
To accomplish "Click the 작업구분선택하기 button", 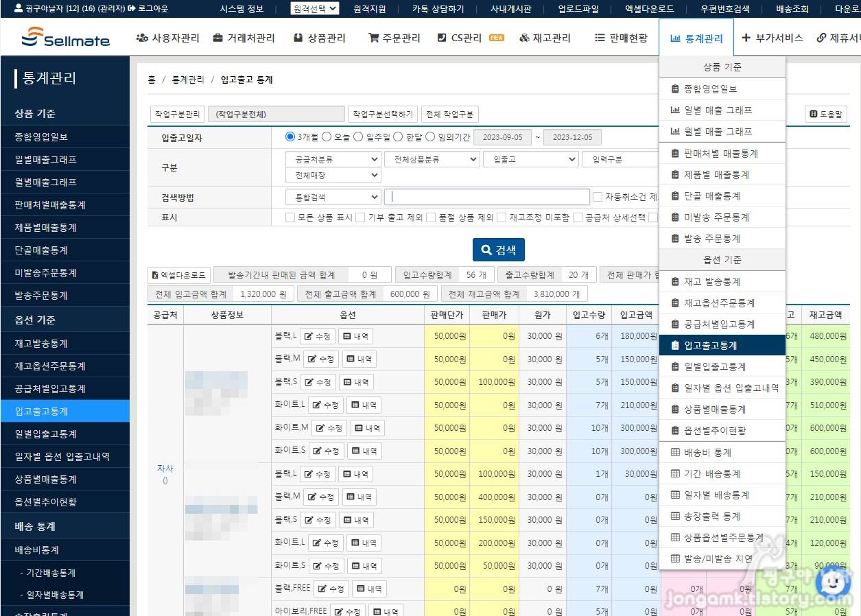I will click(383, 115).
